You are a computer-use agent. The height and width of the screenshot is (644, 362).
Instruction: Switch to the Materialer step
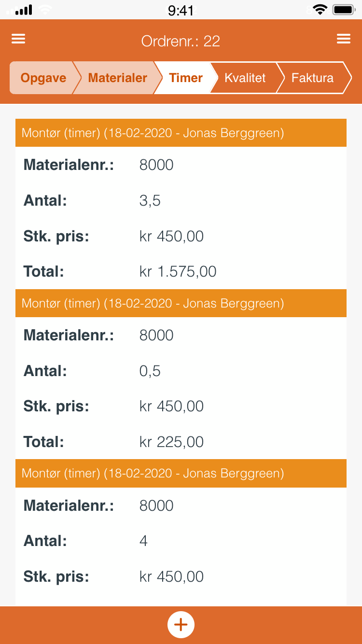click(117, 78)
